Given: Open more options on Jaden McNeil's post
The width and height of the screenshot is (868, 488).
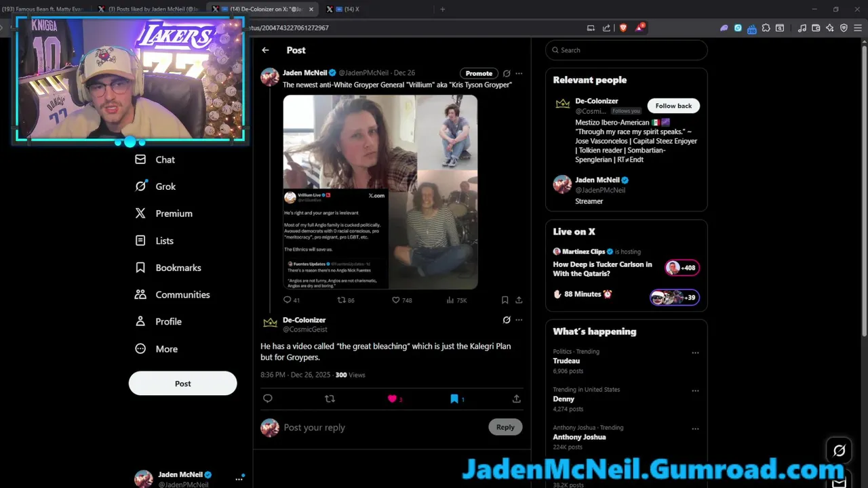Looking at the screenshot, I should [x=519, y=73].
